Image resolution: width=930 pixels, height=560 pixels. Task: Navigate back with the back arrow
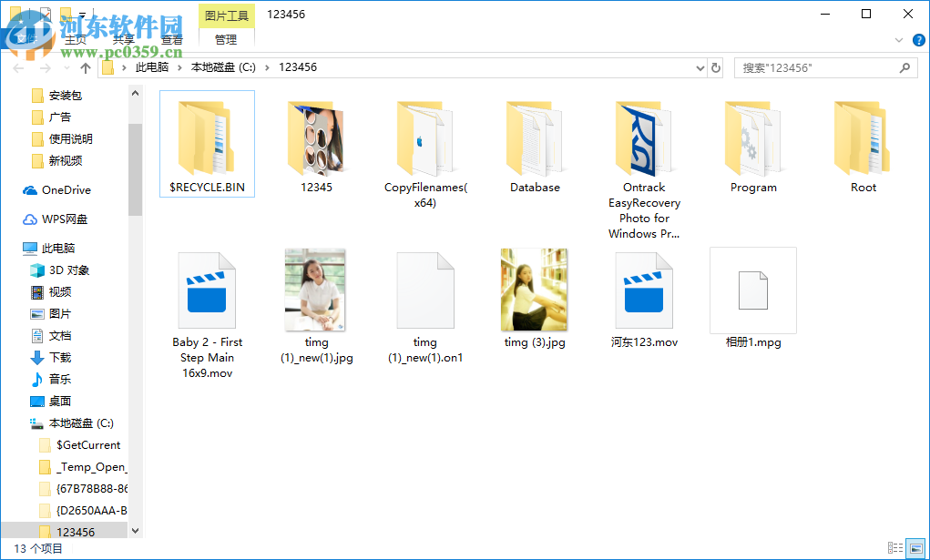click(19, 68)
